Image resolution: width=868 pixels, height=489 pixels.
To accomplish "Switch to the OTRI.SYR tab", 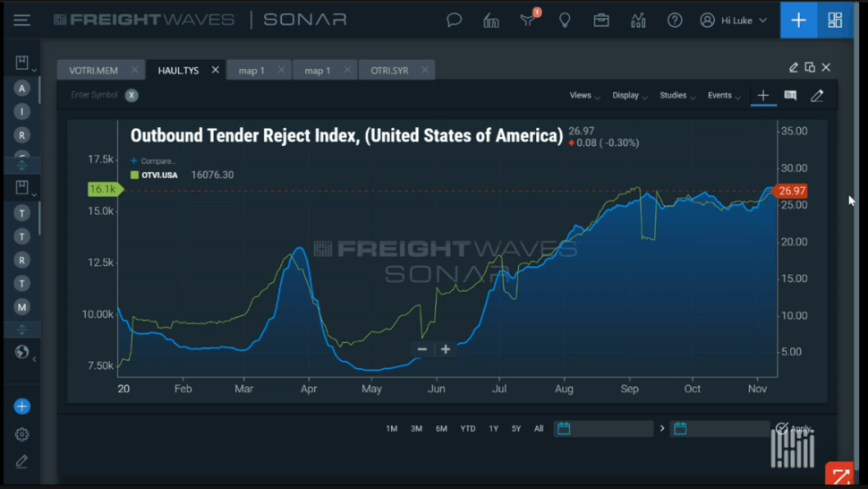I will click(x=389, y=71).
